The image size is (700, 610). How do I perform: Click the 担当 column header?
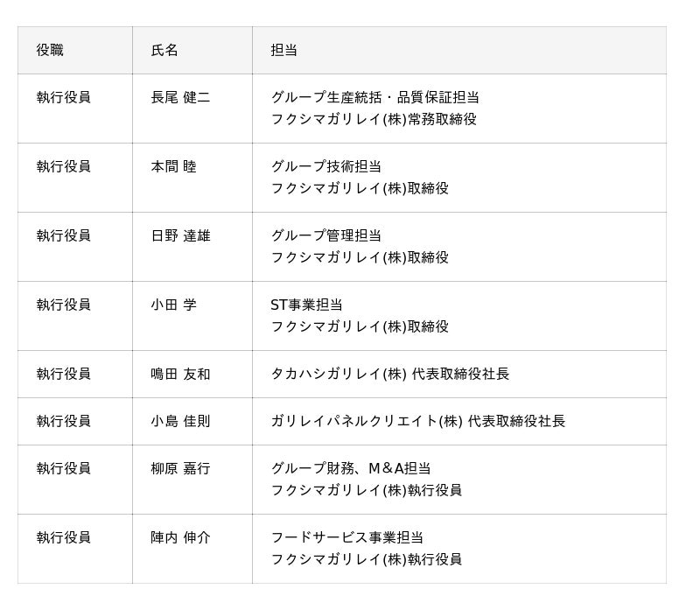tap(284, 51)
